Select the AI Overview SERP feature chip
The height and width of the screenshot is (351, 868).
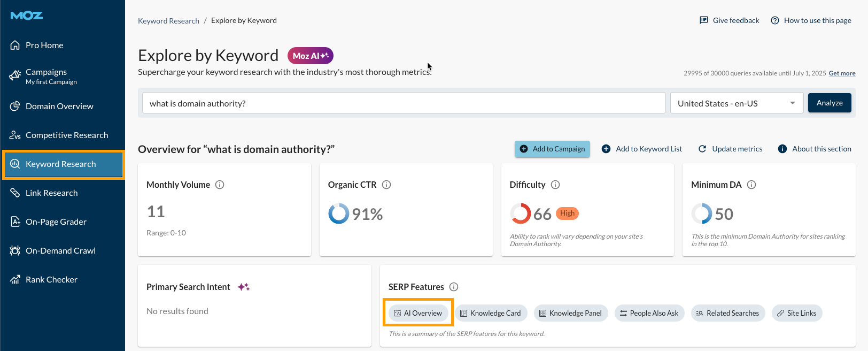[418, 313]
